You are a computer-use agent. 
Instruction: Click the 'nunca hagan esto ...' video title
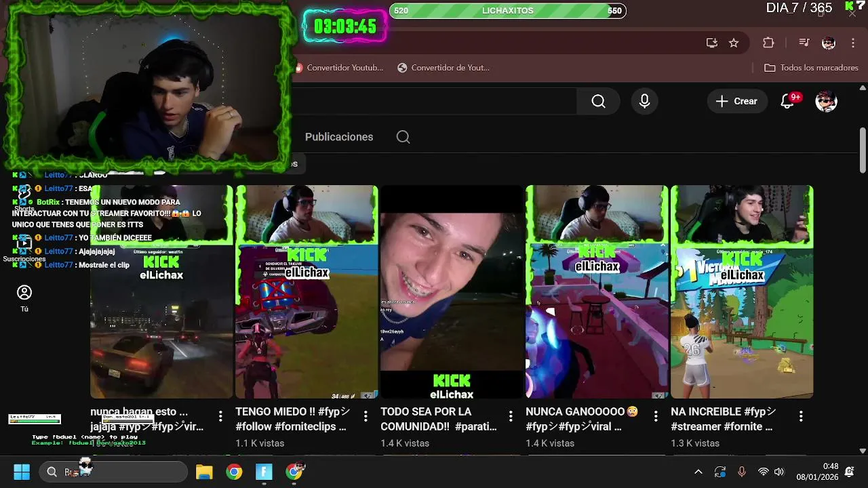(147, 419)
